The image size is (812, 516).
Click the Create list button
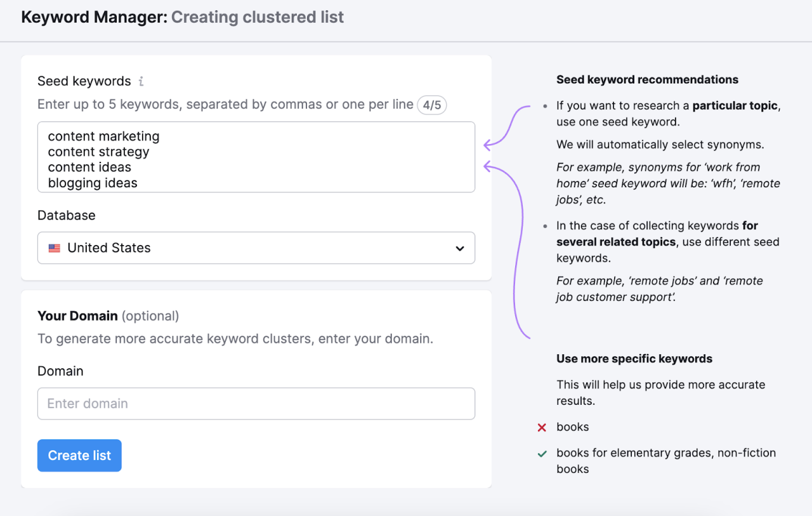point(79,455)
